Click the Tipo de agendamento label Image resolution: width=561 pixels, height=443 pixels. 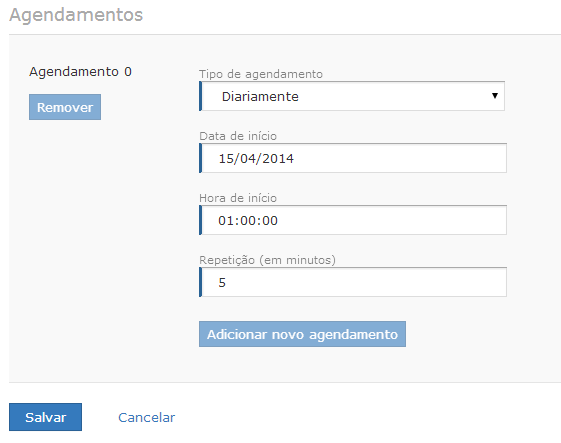pos(261,74)
